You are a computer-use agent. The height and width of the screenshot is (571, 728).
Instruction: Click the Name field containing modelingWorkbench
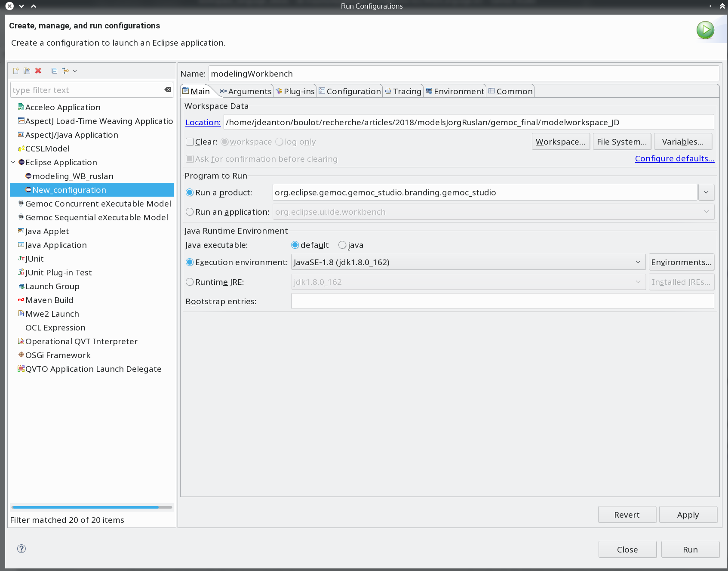click(x=464, y=74)
